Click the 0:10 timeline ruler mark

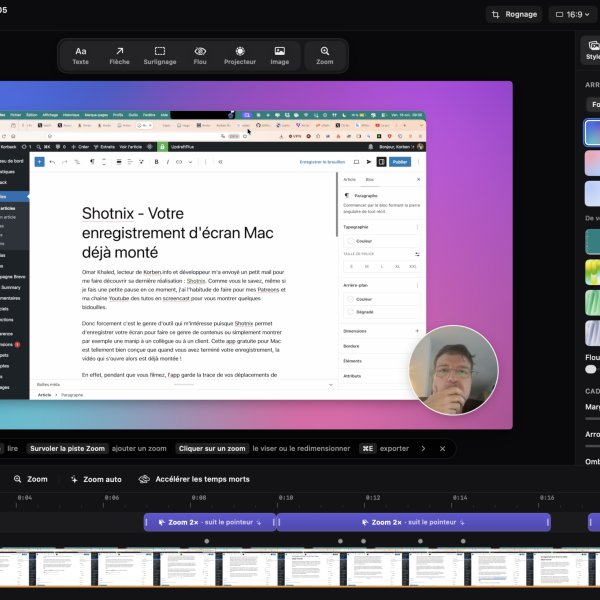pos(285,498)
